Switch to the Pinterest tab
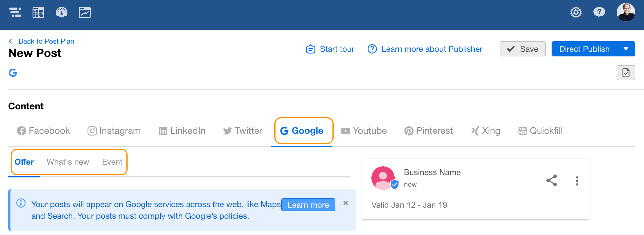644x235 pixels. [429, 131]
